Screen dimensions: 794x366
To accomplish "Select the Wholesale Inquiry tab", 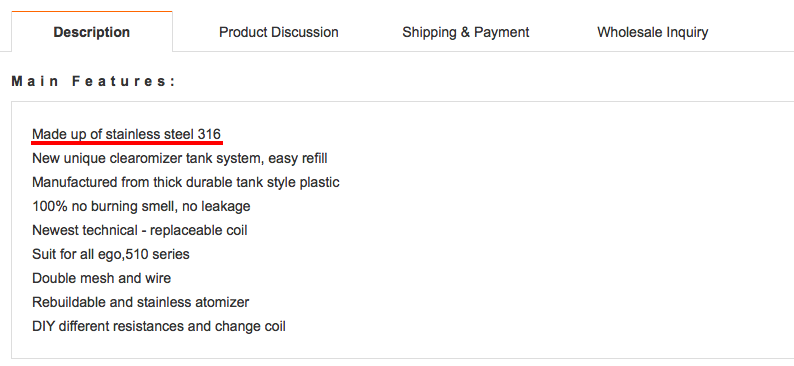I will (x=652, y=32).
